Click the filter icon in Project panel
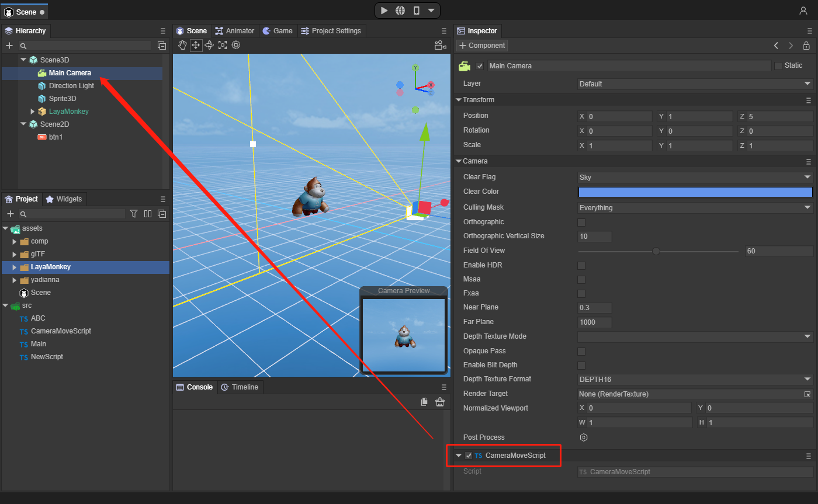Image resolution: width=818 pixels, height=504 pixels. [134, 214]
